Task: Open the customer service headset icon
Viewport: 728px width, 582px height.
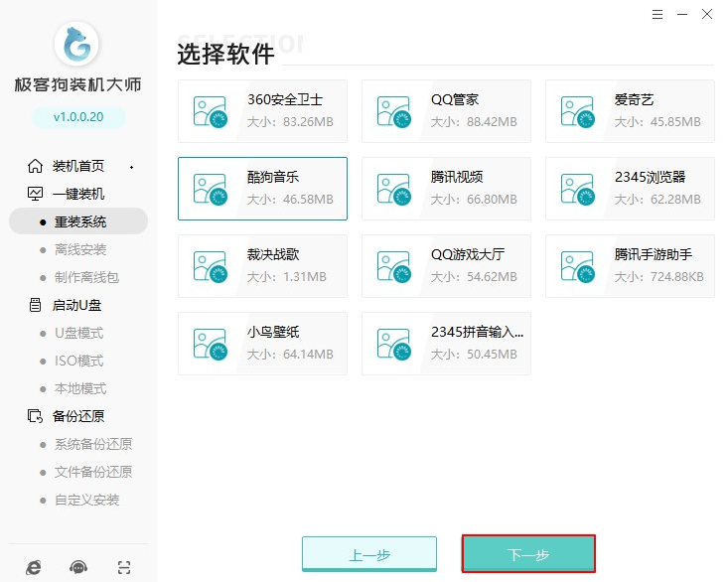Action: click(x=78, y=567)
